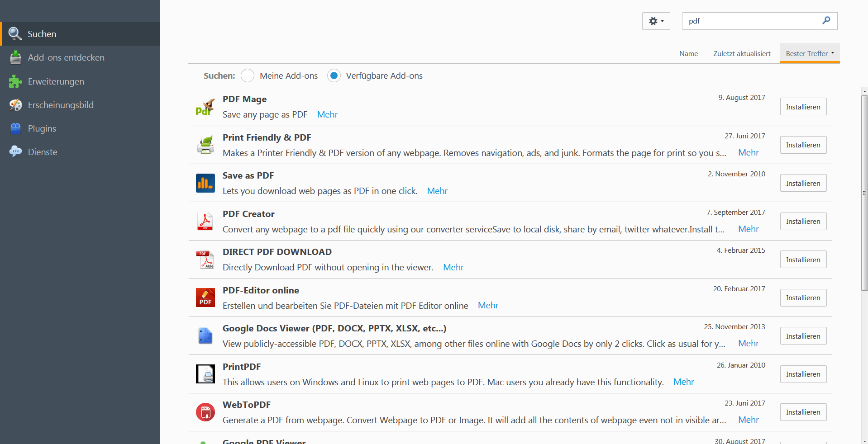Install PDF-Editor online add-on
868x444 pixels.
click(803, 298)
